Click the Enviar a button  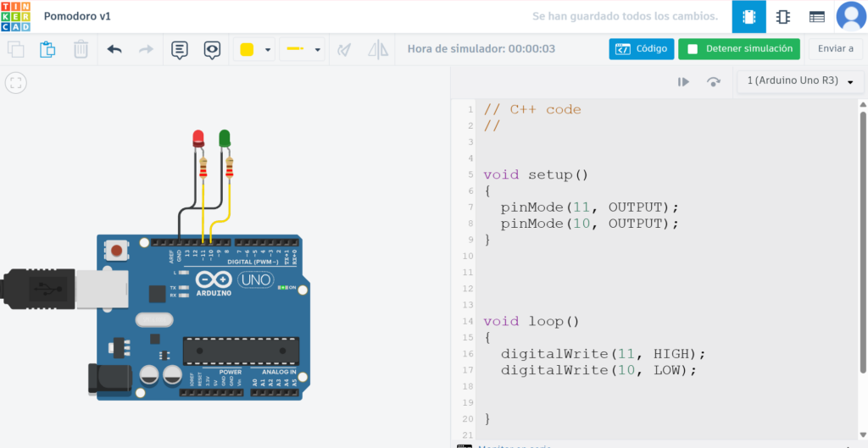point(835,49)
